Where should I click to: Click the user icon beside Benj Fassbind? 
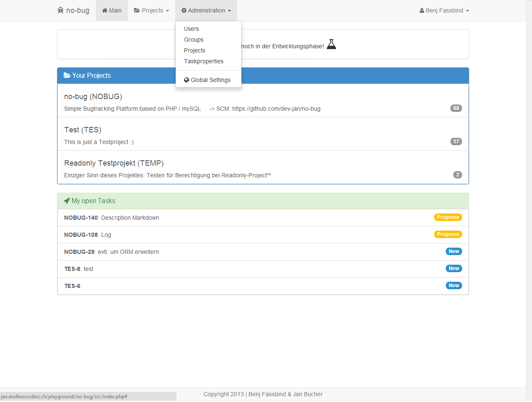click(x=422, y=10)
